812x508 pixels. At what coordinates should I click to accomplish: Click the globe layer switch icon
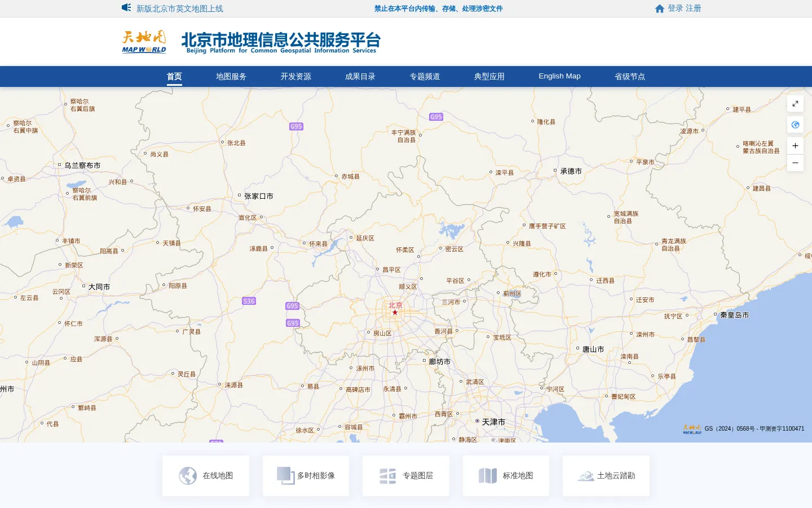(795, 125)
